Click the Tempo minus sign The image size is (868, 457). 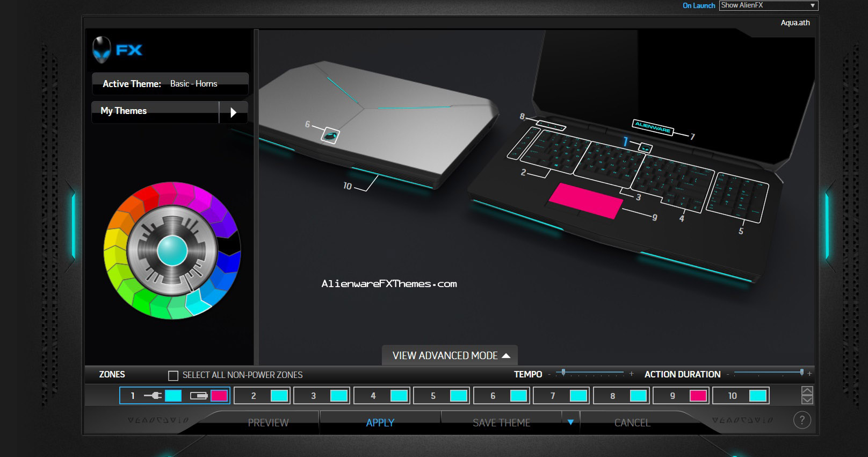click(x=549, y=374)
